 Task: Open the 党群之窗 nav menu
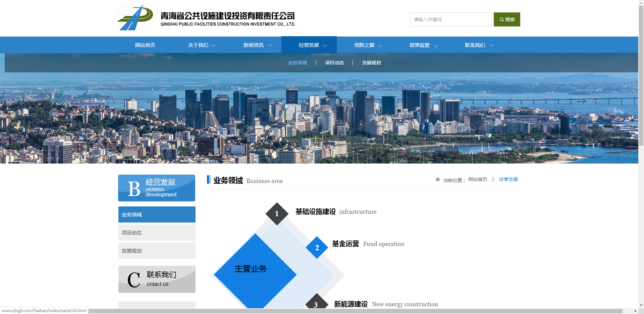tap(364, 45)
